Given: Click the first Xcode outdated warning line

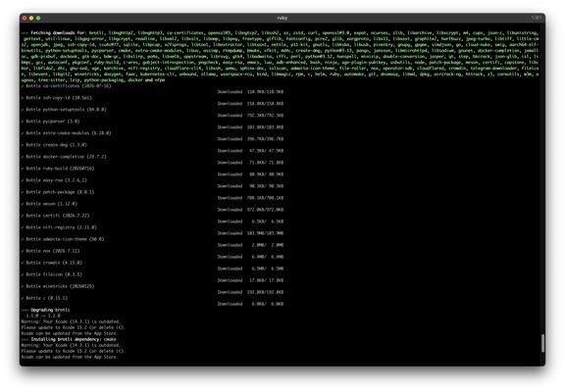Looking at the screenshot, I should 71,321.
